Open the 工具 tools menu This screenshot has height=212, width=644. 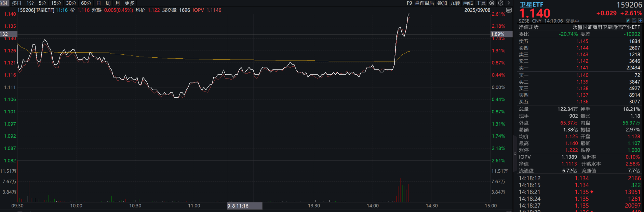[x=481, y=3]
